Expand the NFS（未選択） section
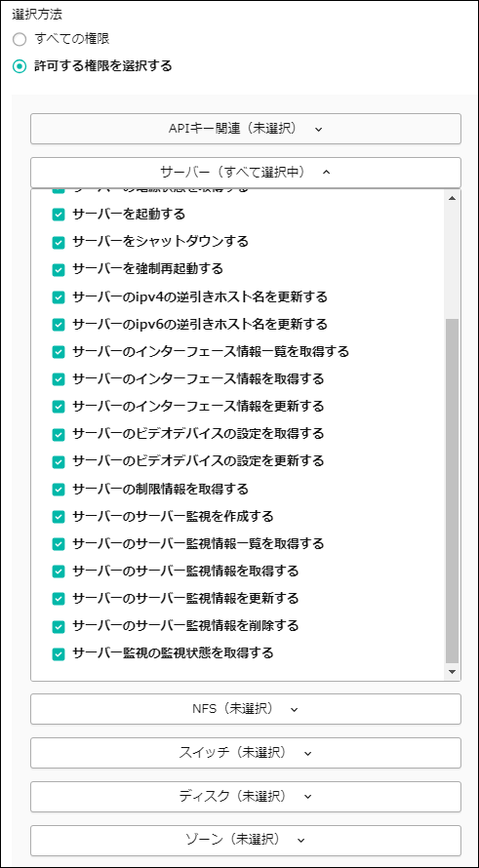This screenshot has width=479, height=868. pos(245,709)
